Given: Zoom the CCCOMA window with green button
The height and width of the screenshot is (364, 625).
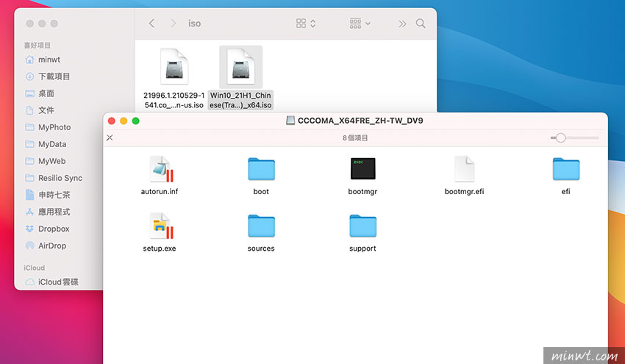Looking at the screenshot, I should point(136,121).
